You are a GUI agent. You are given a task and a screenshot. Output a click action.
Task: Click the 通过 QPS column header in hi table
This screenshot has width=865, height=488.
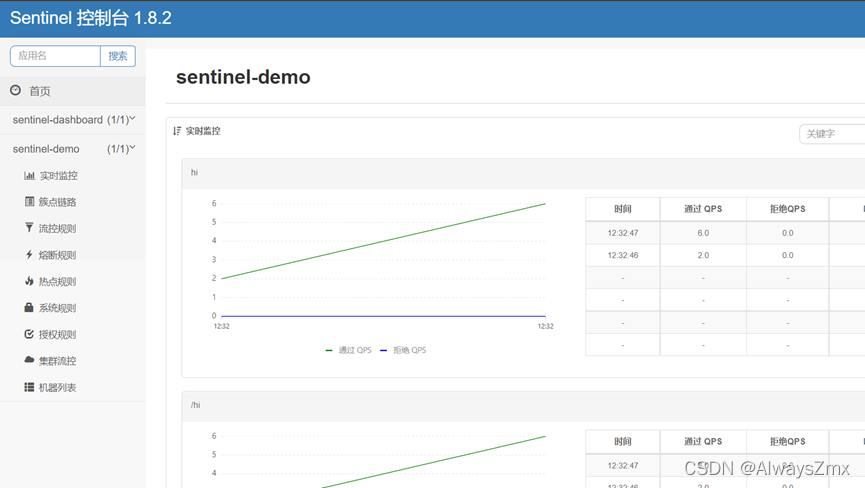(703, 209)
